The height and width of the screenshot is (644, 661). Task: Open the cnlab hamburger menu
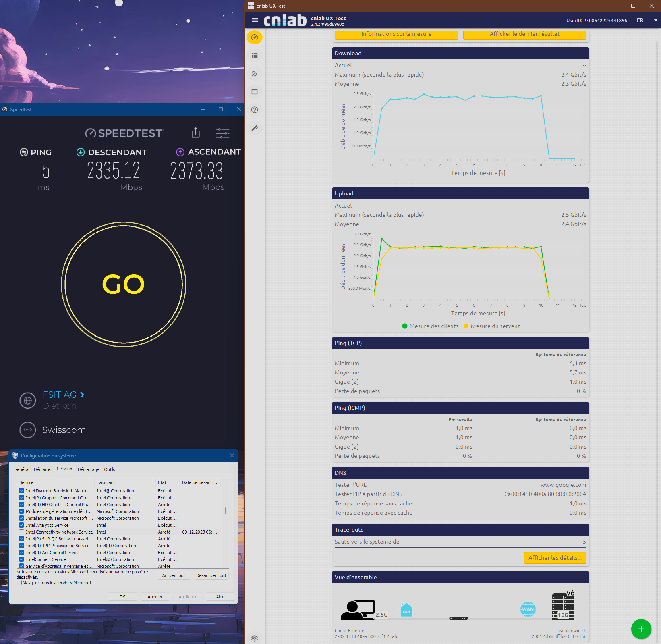[x=255, y=20]
